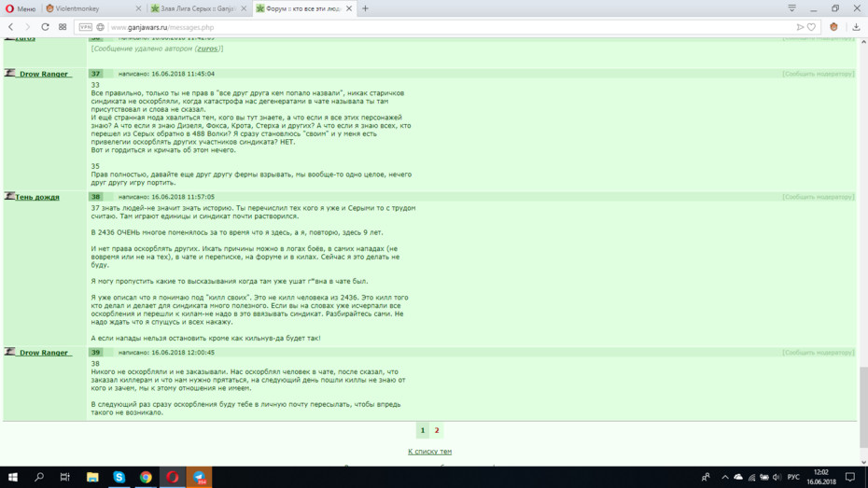Image resolution: width=868 pixels, height=488 pixels.
Task: Open the People icon in system tray
Action: coord(706,477)
